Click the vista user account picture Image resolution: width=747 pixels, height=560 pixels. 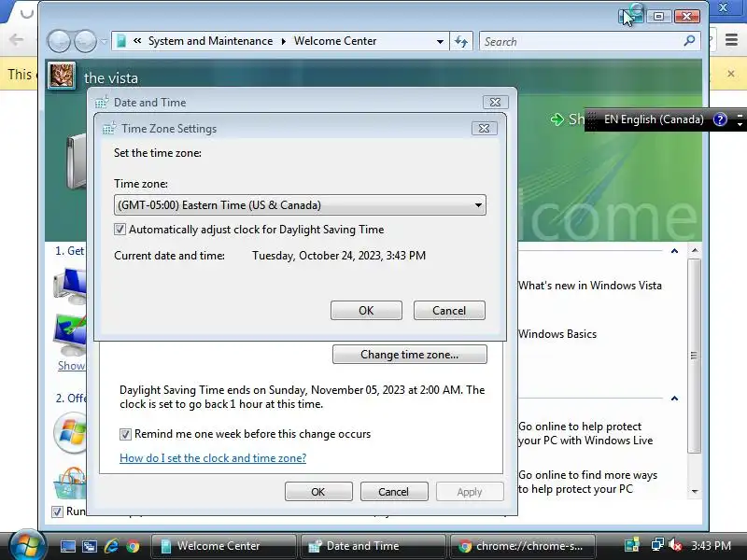click(62, 76)
